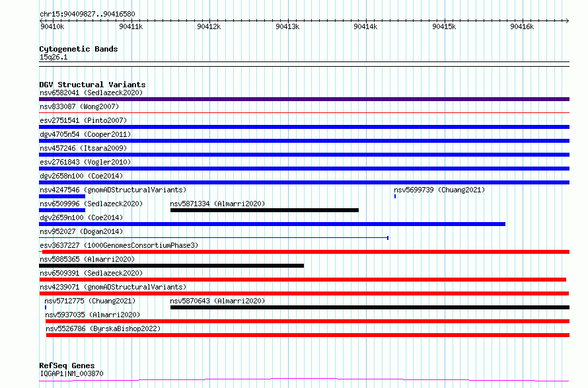The image size is (588, 388).
Task: Click the pink IQGAP1 gene line
Action: tap(304, 380)
